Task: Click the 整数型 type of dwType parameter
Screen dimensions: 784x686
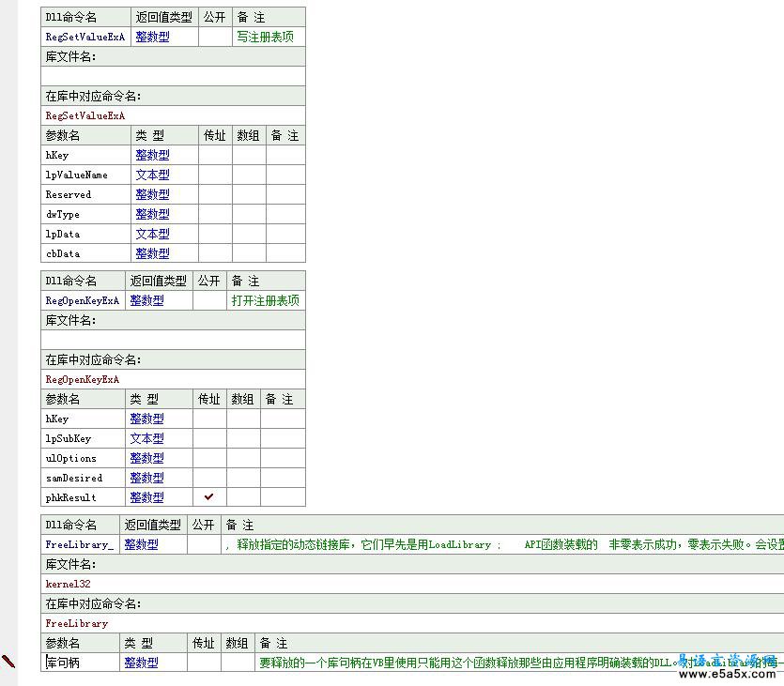Action: click(152, 214)
